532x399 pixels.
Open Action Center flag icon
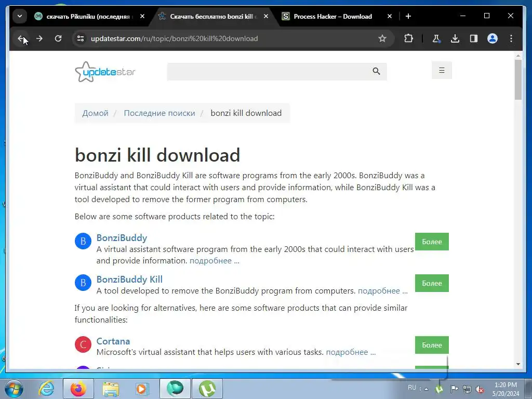[454, 389]
